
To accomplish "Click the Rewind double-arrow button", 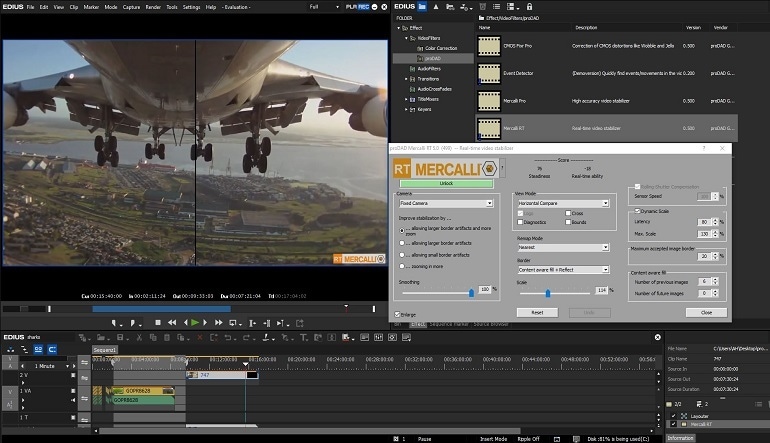I will pyautogui.click(x=172, y=323).
